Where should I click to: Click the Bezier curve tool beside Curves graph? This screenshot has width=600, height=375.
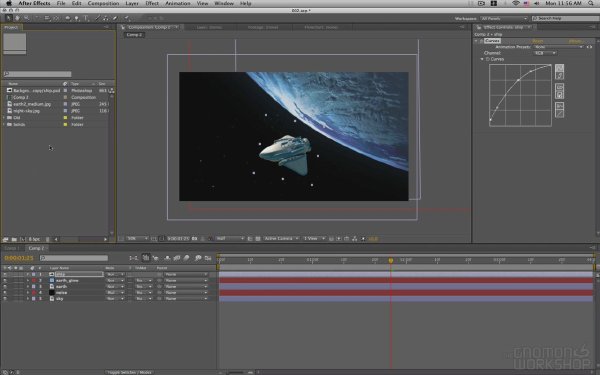(x=559, y=68)
